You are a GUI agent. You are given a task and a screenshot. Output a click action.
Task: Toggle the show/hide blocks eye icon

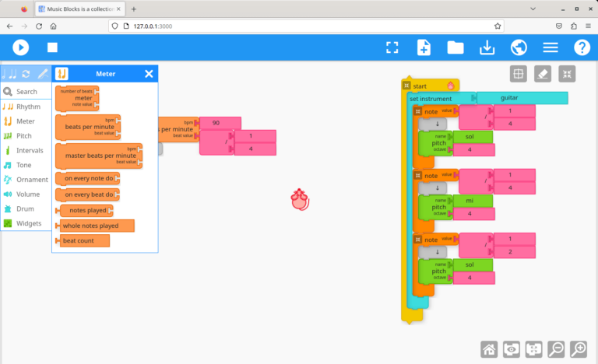point(512,349)
